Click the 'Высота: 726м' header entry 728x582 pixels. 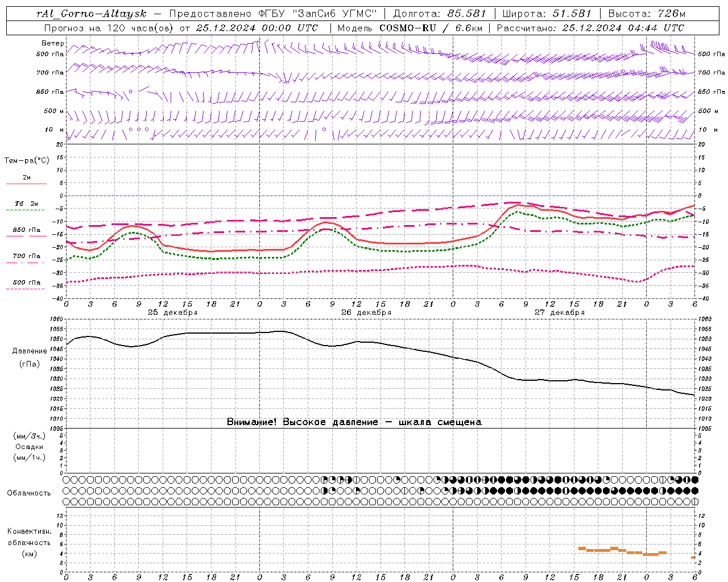point(647,14)
